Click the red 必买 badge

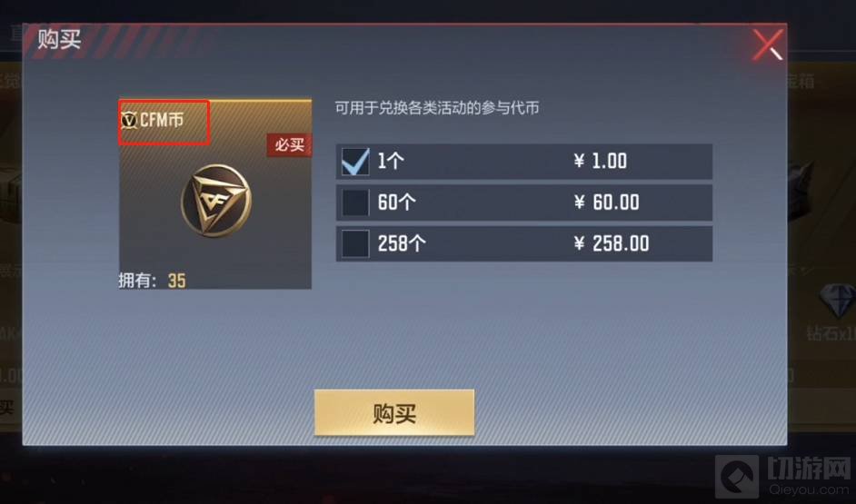(x=289, y=145)
